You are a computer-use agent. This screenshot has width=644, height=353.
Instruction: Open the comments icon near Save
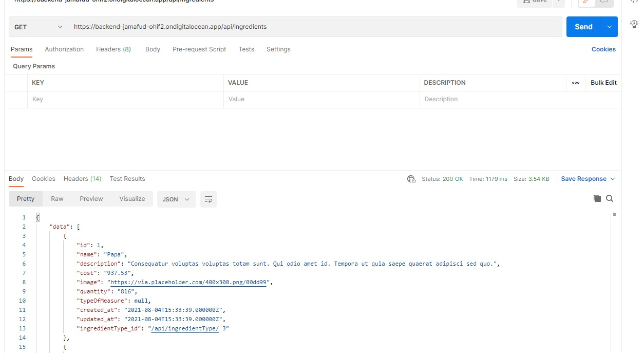click(604, 2)
